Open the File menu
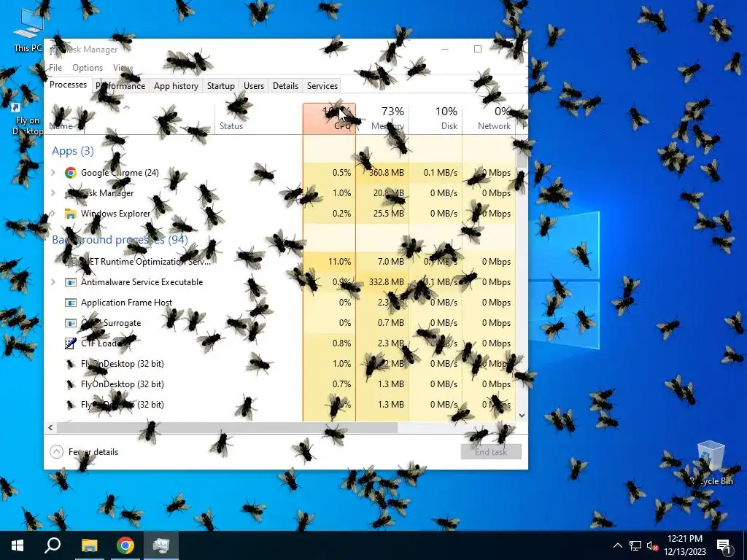This screenshot has height=560, width=747. 55,68
